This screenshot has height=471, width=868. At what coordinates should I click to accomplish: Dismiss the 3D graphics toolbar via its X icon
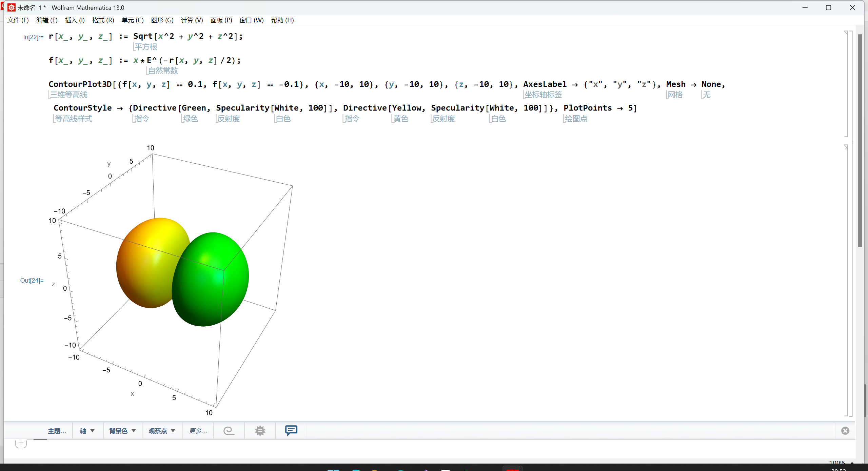tap(845, 431)
